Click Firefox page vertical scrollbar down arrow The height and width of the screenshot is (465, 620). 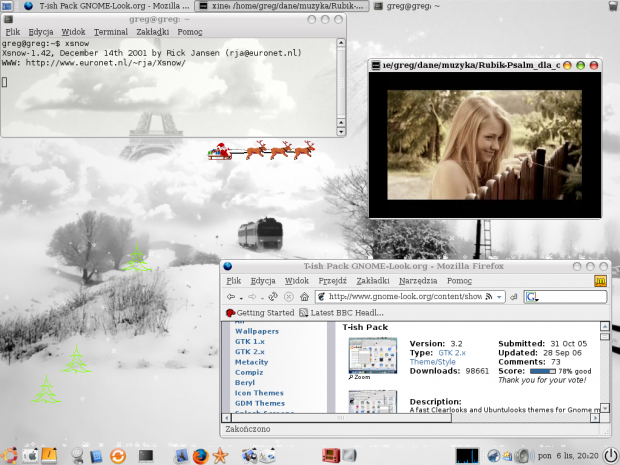pyautogui.click(x=605, y=408)
